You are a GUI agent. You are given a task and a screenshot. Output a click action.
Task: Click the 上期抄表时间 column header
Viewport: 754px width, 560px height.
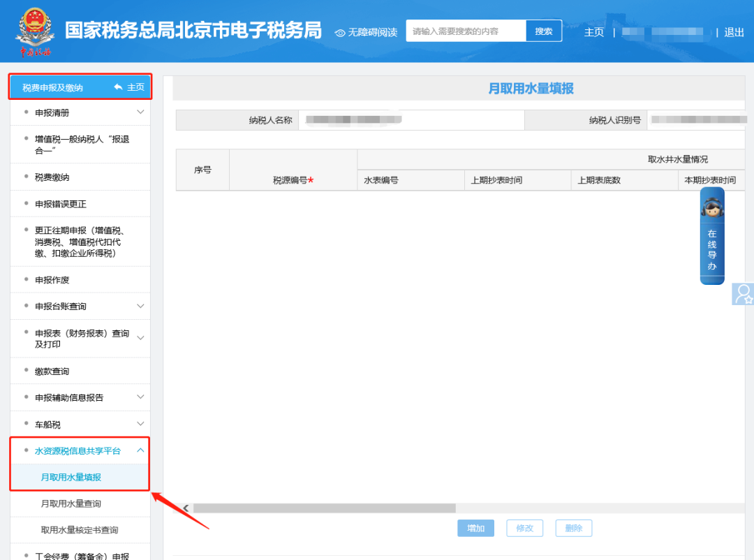[518, 180]
